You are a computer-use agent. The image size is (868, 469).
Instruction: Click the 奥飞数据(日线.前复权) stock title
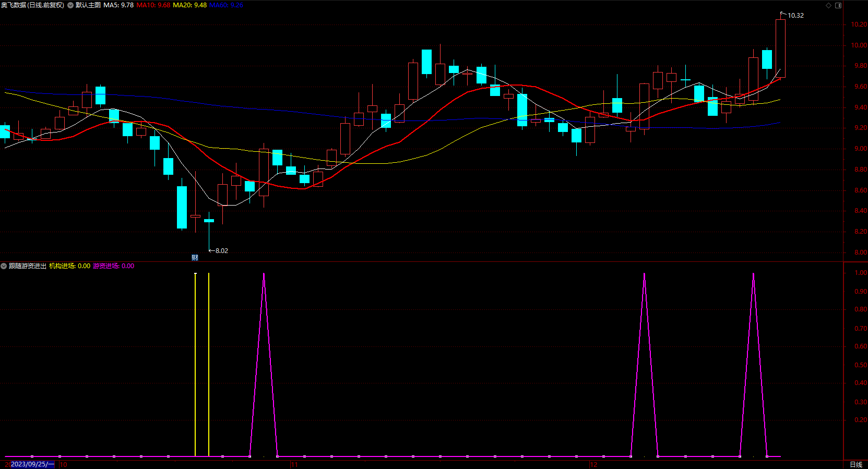(32, 5)
